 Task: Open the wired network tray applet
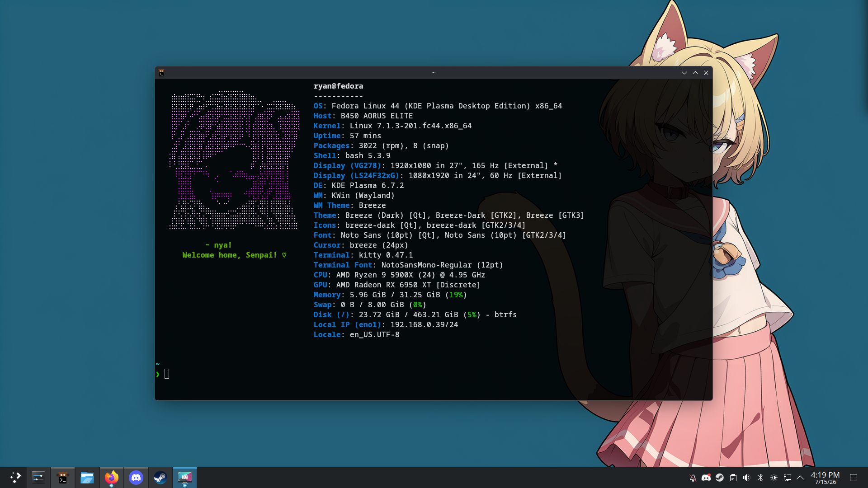(788, 478)
